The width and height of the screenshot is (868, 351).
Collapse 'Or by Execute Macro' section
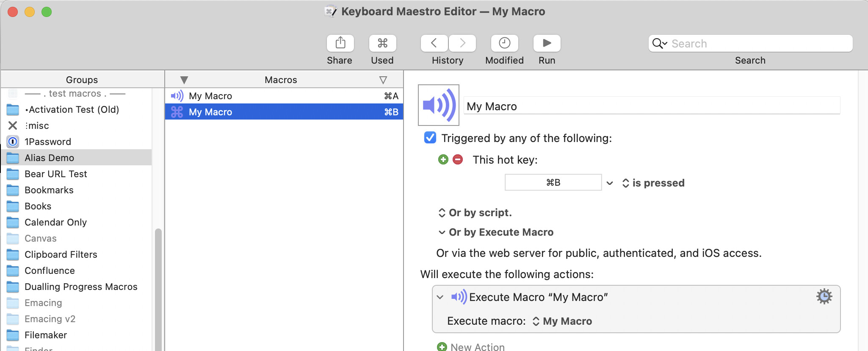coord(442,232)
